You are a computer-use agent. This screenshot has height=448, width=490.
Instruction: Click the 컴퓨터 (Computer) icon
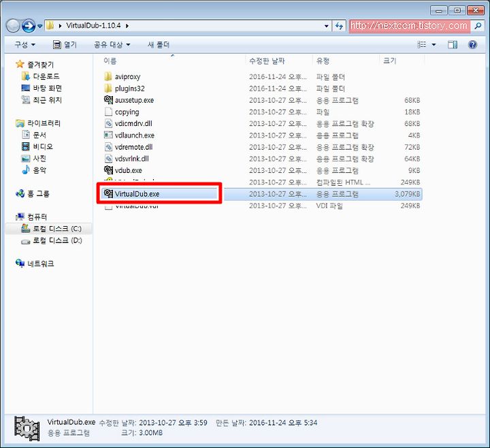[20, 217]
